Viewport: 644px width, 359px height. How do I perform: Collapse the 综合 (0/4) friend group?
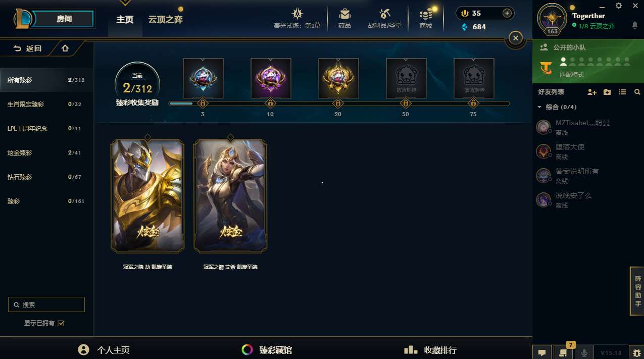tap(539, 107)
